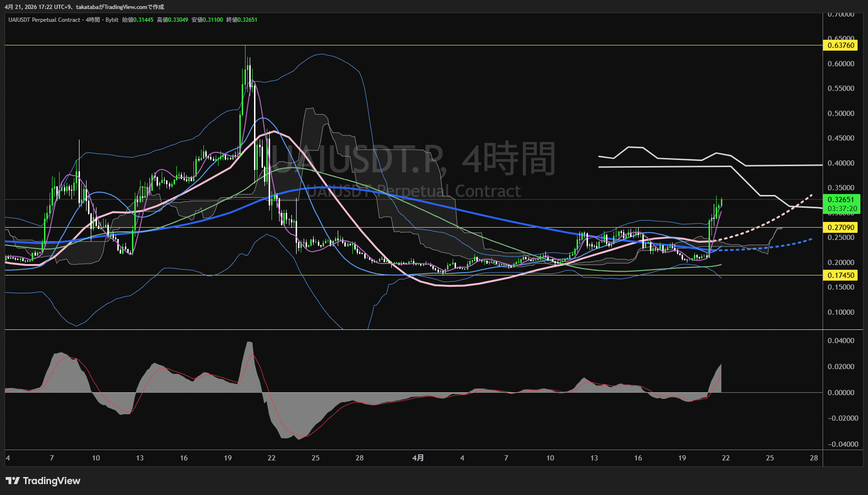Open the UAIUSDT Perpetual Contract symbol title
This screenshot has height=495, width=868.
[x=44, y=20]
